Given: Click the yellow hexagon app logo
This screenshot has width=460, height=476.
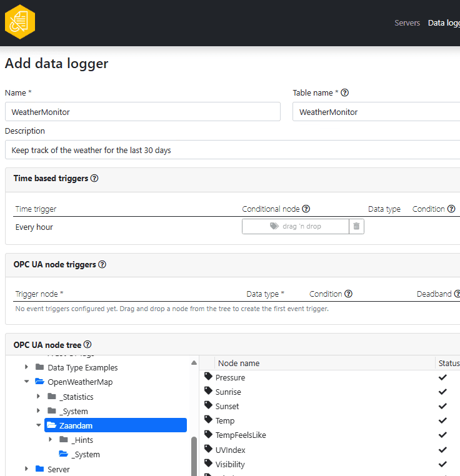Looking at the screenshot, I should tap(20, 22).
